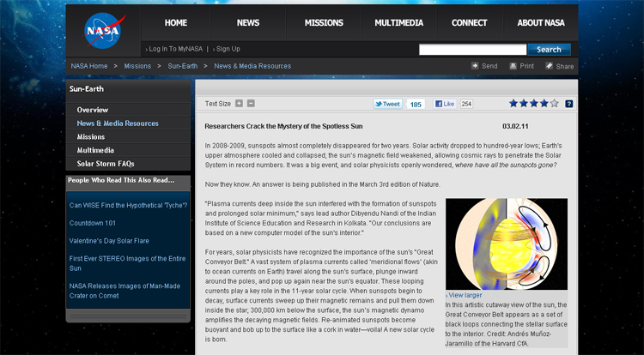644x355 pixels.
Task: Click the Share icon
Action: coord(558,66)
